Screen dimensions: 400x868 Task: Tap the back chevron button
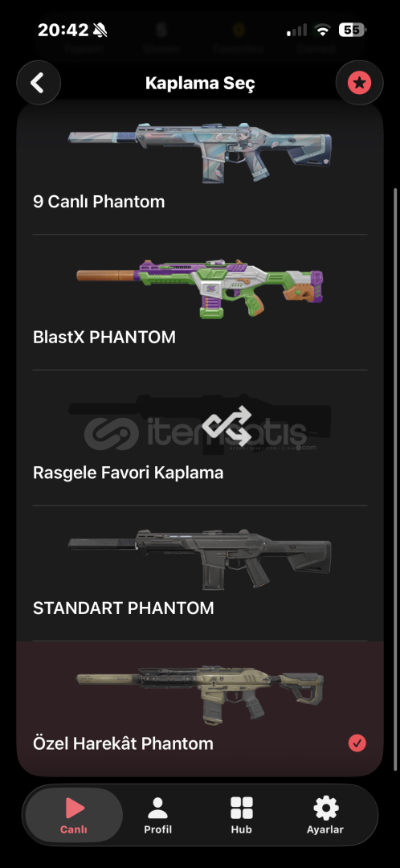tap(39, 83)
